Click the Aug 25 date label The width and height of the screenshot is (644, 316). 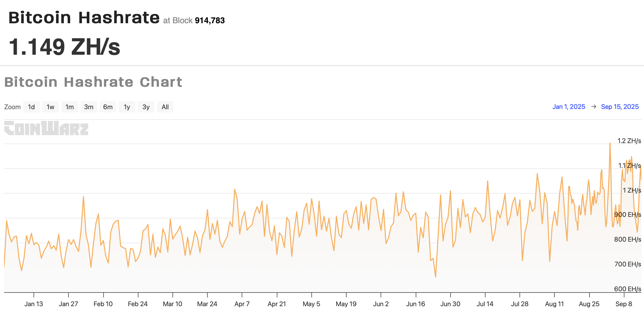[x=589, y=304]
